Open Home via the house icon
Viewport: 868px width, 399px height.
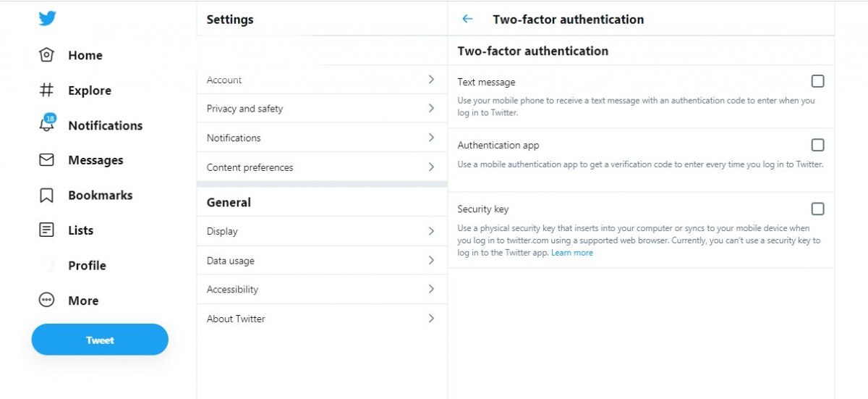coord(47,55)
